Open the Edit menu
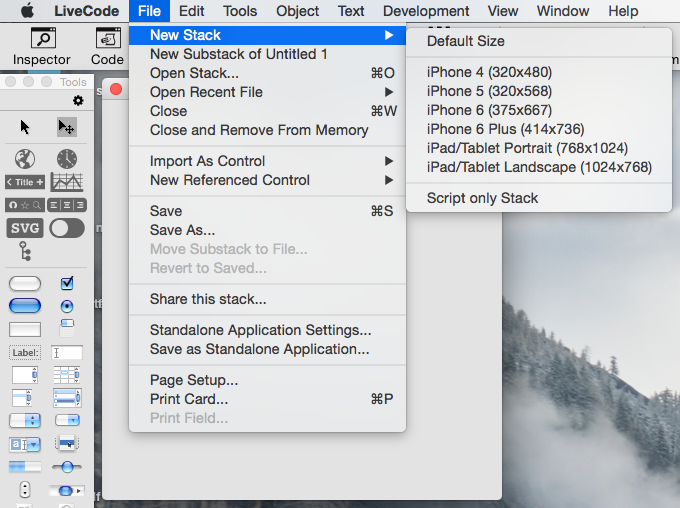This screenshot has height=508, width=680. coord(191,11)
